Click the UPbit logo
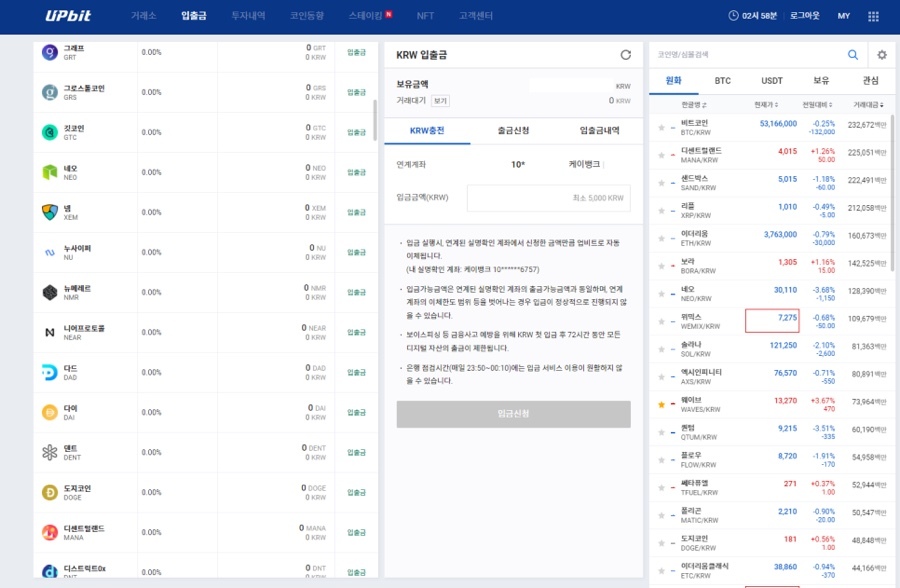 (68, 16)
